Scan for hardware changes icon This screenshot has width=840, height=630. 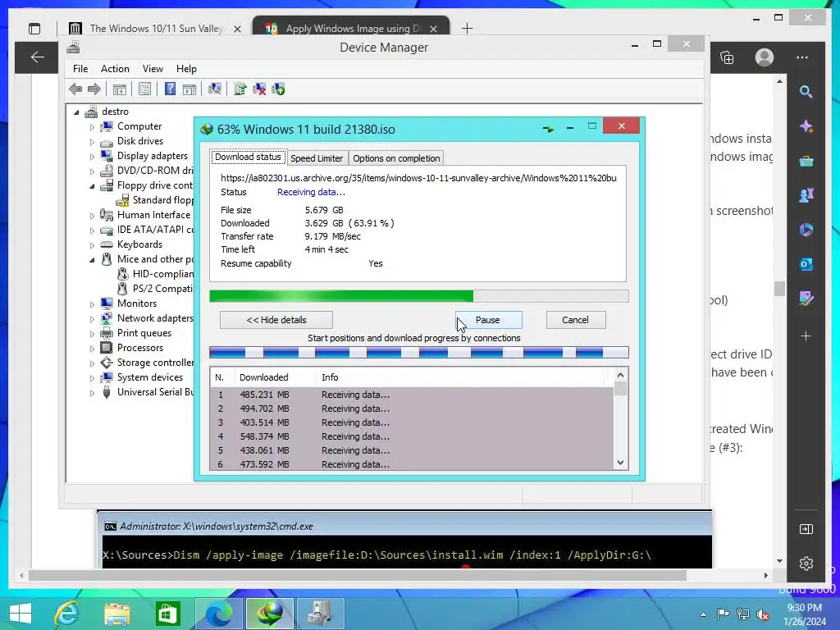click(x=215, y=89)
